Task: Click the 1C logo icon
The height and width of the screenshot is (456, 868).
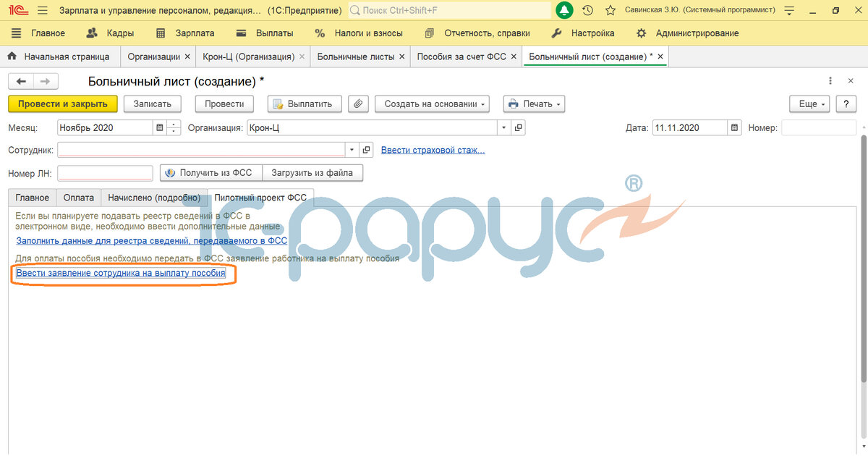Action: [18, 10]
